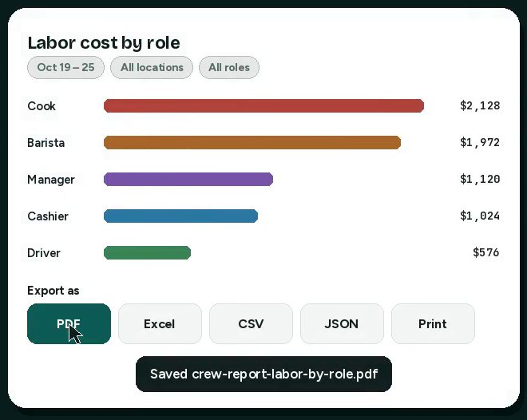Click the Driver role label
The image size is (527, 420).
(x=44, y=253)
